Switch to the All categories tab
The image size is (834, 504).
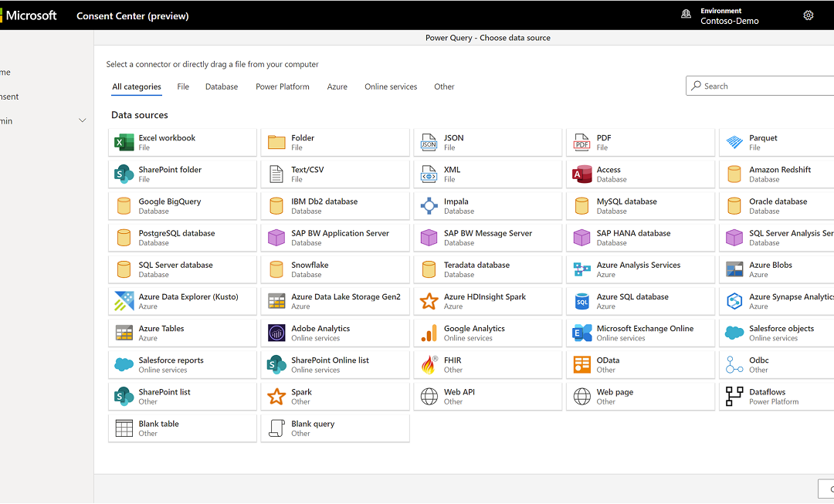click(137, 86)
